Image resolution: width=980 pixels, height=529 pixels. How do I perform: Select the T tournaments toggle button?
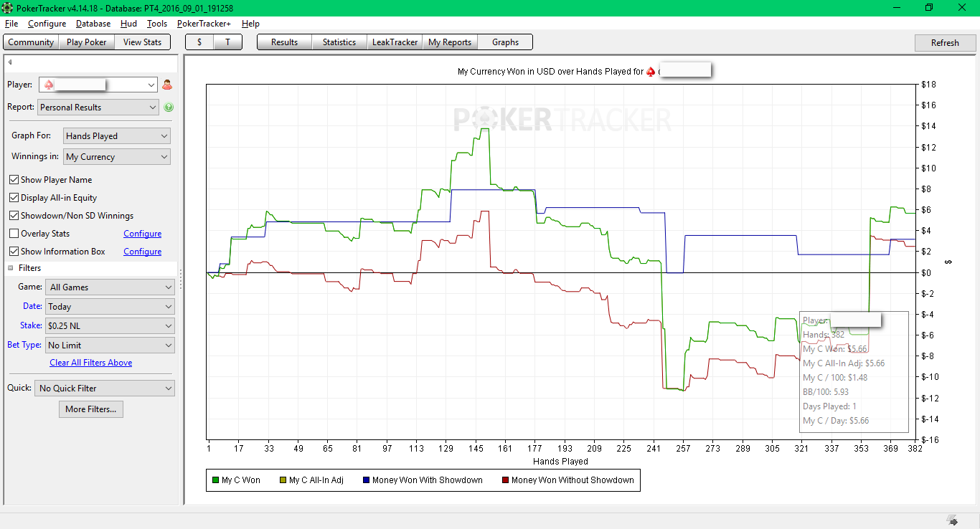click(227, 42)
